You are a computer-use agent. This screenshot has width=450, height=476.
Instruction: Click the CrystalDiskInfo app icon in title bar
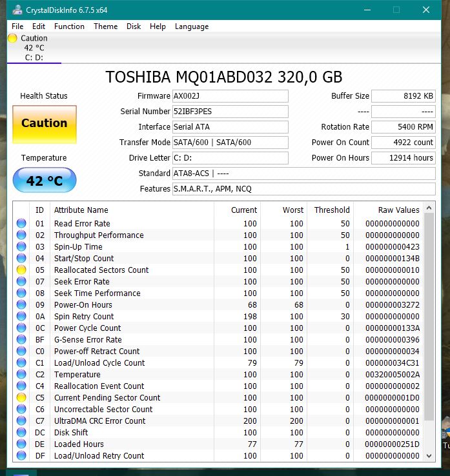17,10
